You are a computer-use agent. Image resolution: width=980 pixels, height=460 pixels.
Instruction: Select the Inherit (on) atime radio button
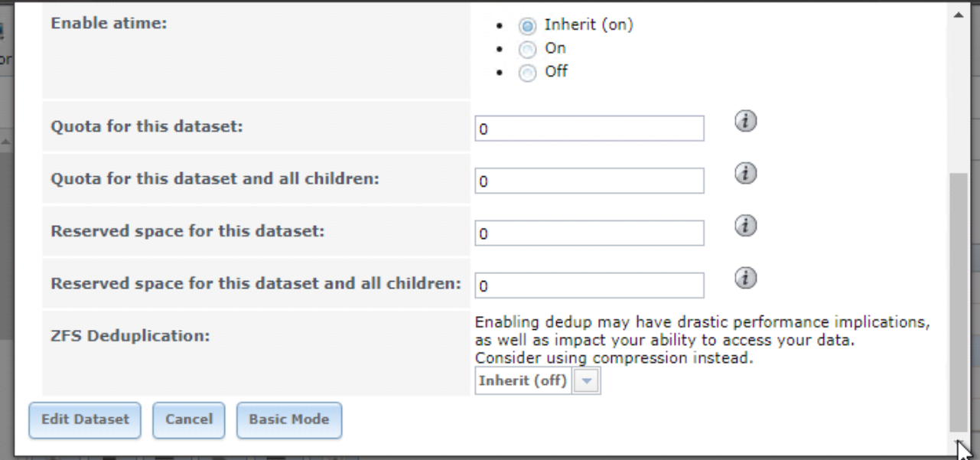click(x=527, y=26)
